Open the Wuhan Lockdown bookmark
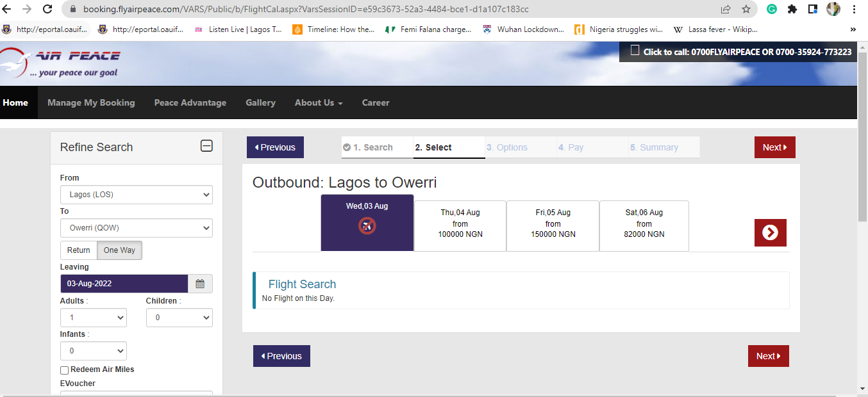The image size is (868, 397). (x=523, y=29)
